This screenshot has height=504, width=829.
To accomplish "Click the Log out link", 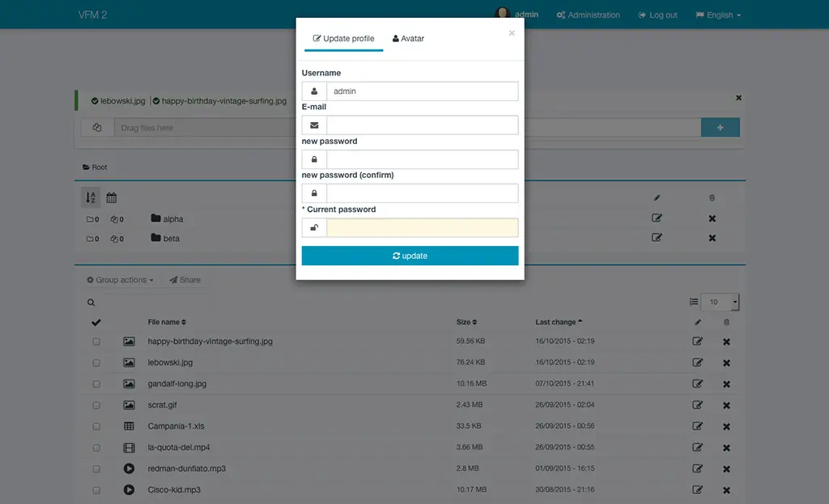I will tap(657, 15).
